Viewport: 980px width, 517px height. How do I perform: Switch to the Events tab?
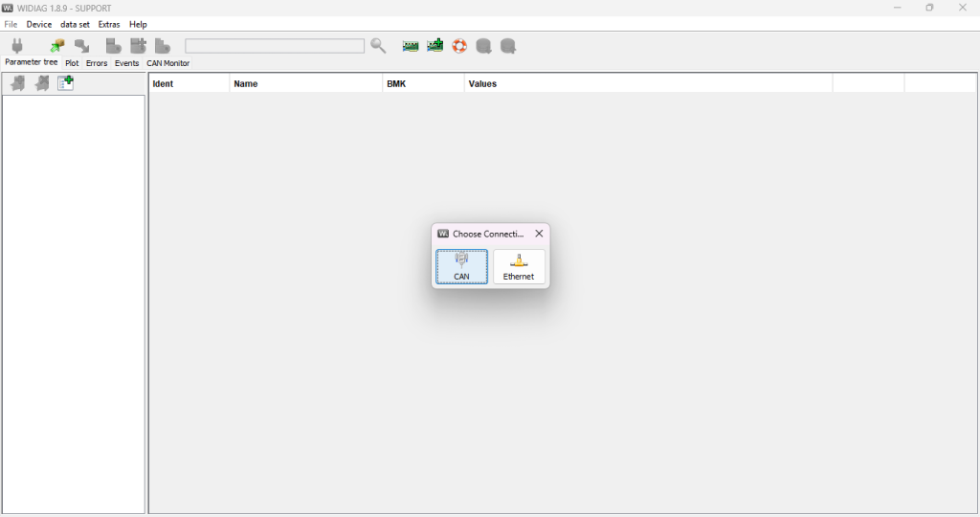point(127,63)
